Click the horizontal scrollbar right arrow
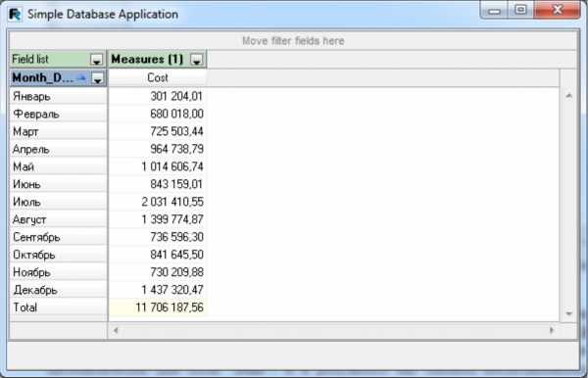 point(552,330)
